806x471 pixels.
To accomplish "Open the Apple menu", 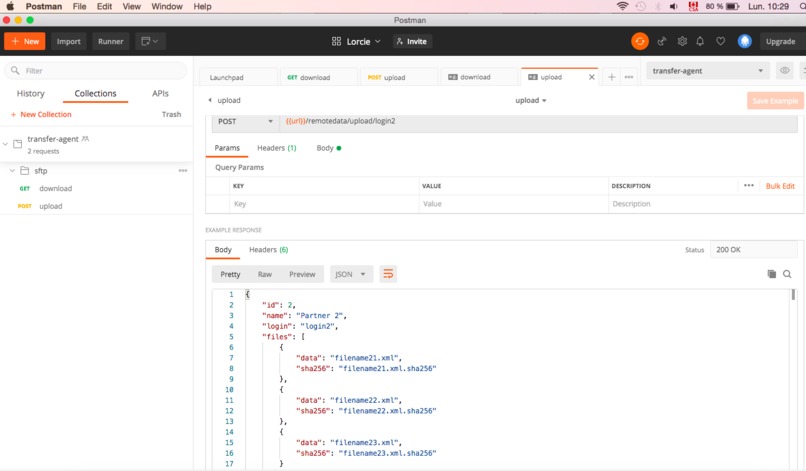I will pyautogui.click(x=10, y=6).
